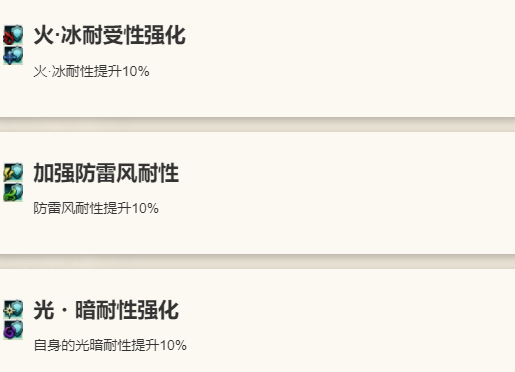The image size is (515, 372).
Task: Open the 光·暗耐性强化 skill title
Action: (106, 310)
